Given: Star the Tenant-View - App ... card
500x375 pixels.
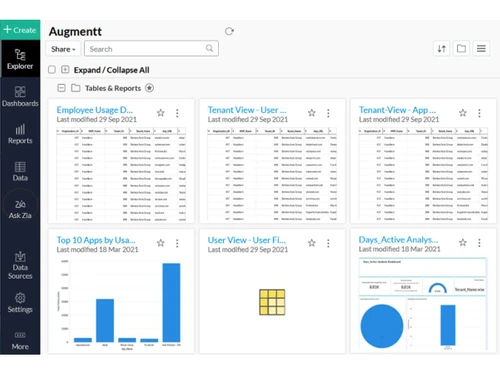Looking at the screenshot, I should 463,113.
